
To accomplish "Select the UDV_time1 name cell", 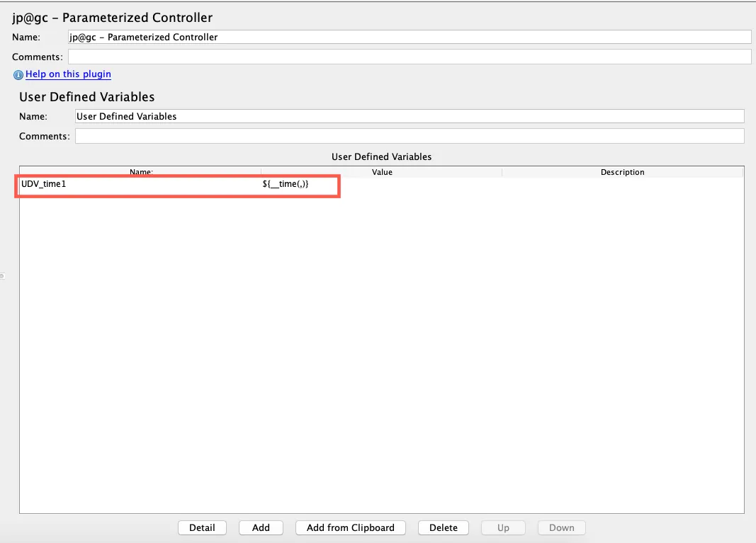I will 140,184.
